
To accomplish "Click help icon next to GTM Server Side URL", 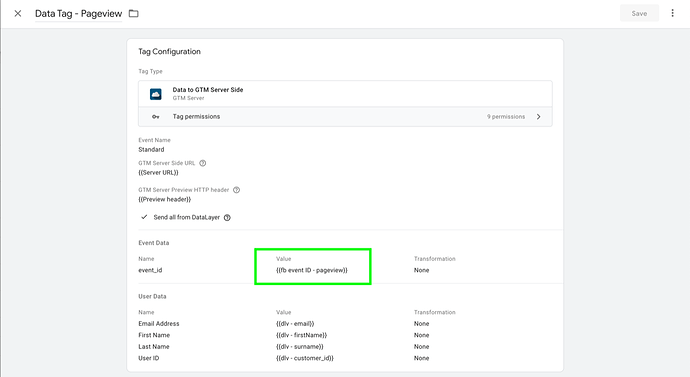I will point(202,163).
